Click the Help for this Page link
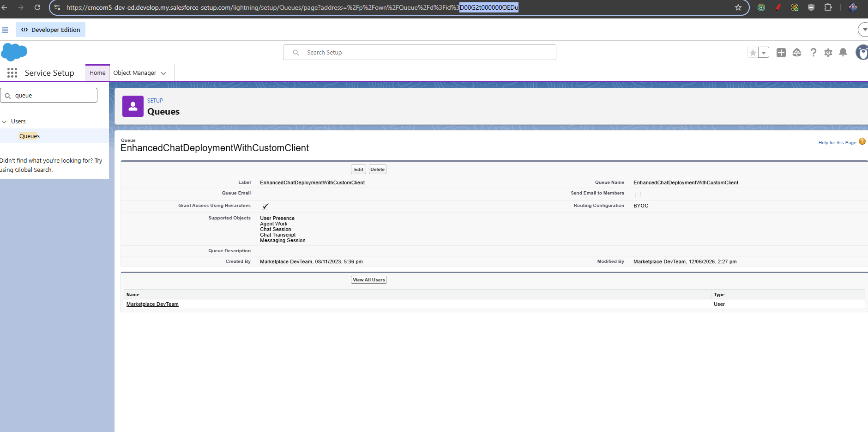The width and height of the screenshot is (868, 432). (x=837, y=143)
